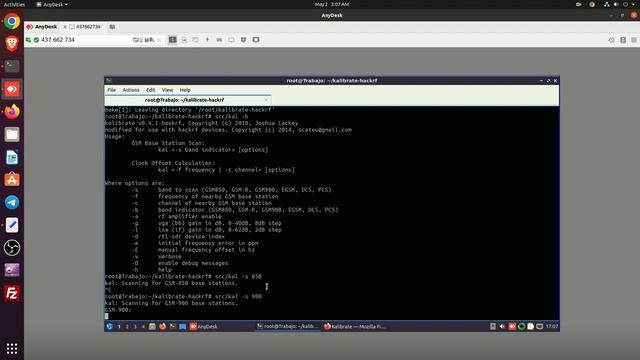Open new AnyDesk session tab icon
The width and height of the screenshot is (640, 360).
coord(112,27)
